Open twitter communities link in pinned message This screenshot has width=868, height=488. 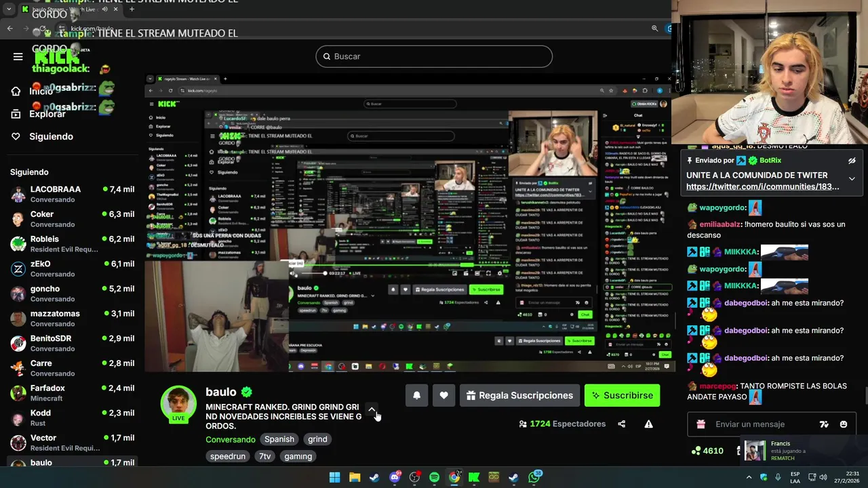(762, 186)
